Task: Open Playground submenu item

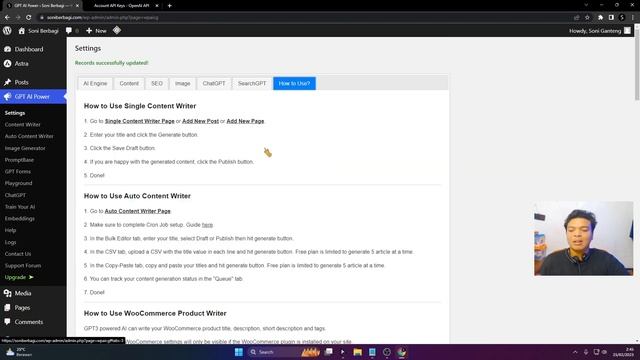Action: pyautogui.click(x=18, y=183)
